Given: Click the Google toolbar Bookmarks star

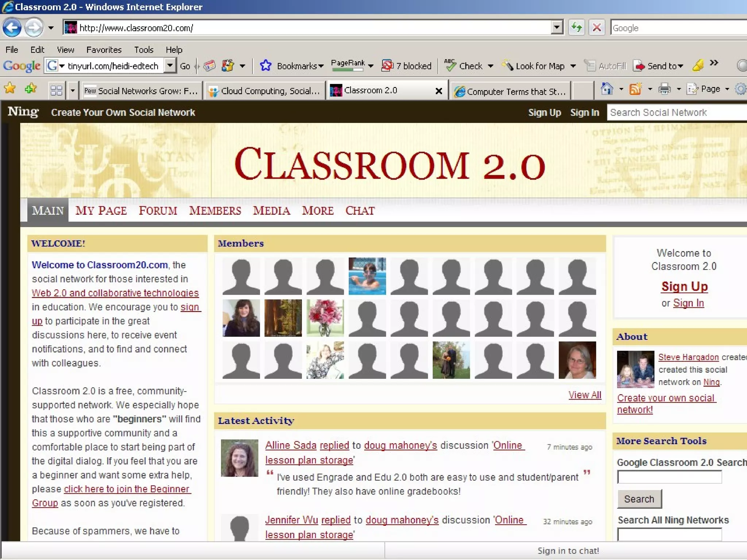Looking at the screenshot, I should [x=266, y=66].
